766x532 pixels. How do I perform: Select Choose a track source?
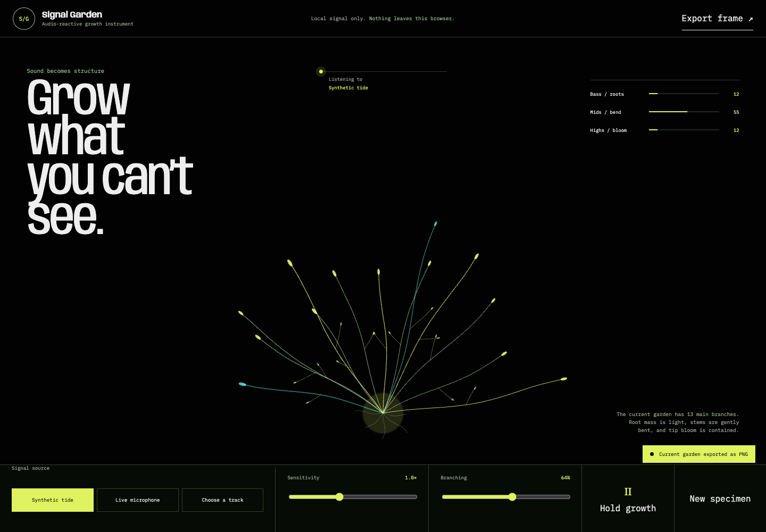point(222,500)
